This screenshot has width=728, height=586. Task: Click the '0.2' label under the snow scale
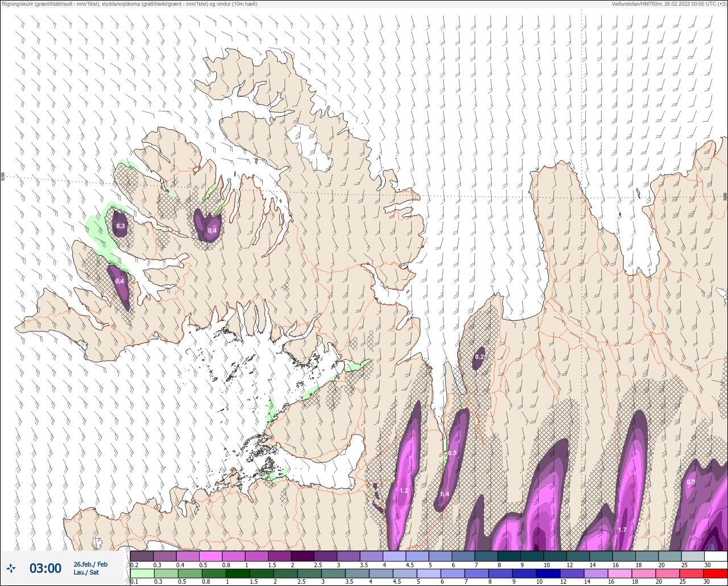point(134,564)
